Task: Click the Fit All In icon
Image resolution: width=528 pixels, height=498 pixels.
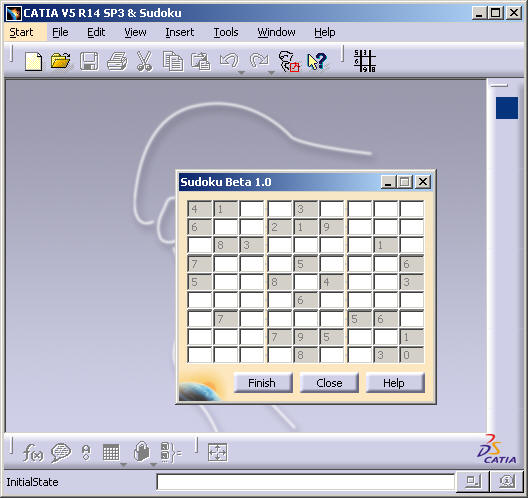Action: coord(218,452)
